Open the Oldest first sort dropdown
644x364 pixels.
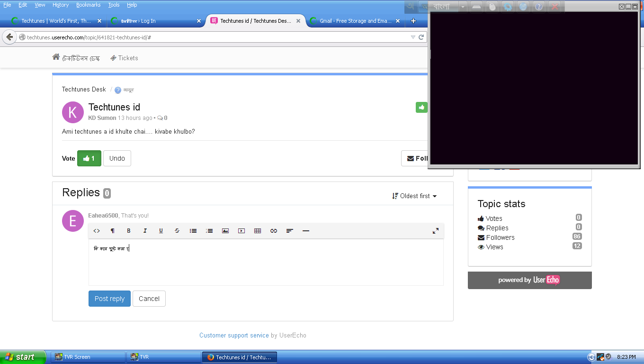pos(415,196)
